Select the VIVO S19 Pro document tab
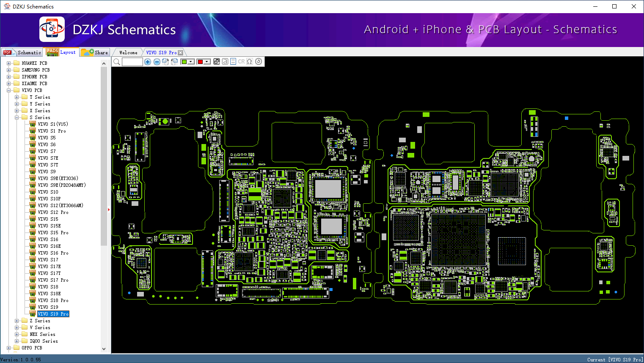 pyautogui.click(x=161, y=53)
